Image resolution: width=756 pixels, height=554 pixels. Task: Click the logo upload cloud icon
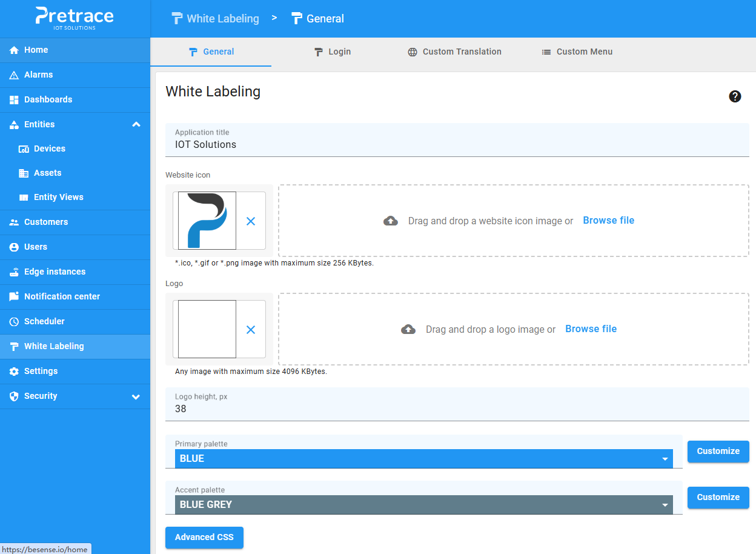click(x=408, y=330)
